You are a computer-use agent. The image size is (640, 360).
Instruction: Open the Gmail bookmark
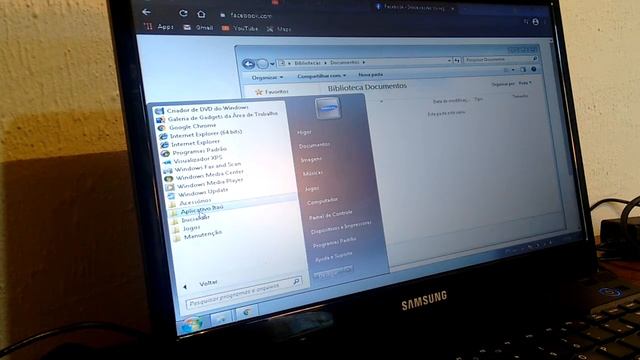pyautogui.click(x=198, y=27)
